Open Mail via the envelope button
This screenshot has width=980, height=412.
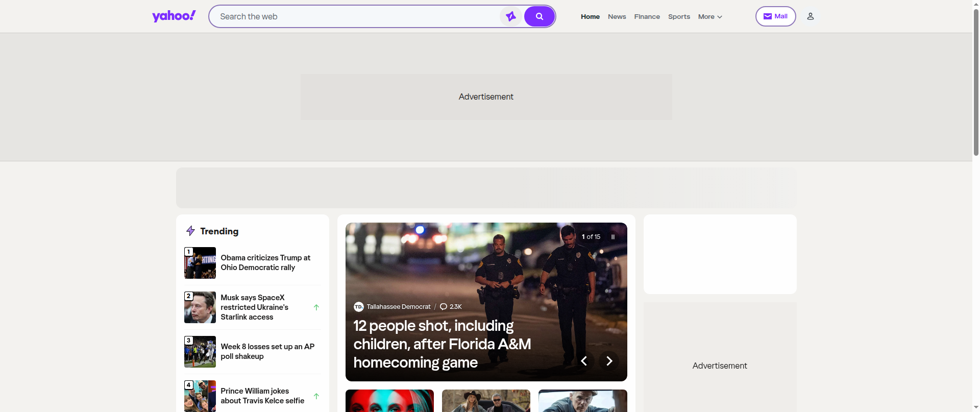(775, 16)
